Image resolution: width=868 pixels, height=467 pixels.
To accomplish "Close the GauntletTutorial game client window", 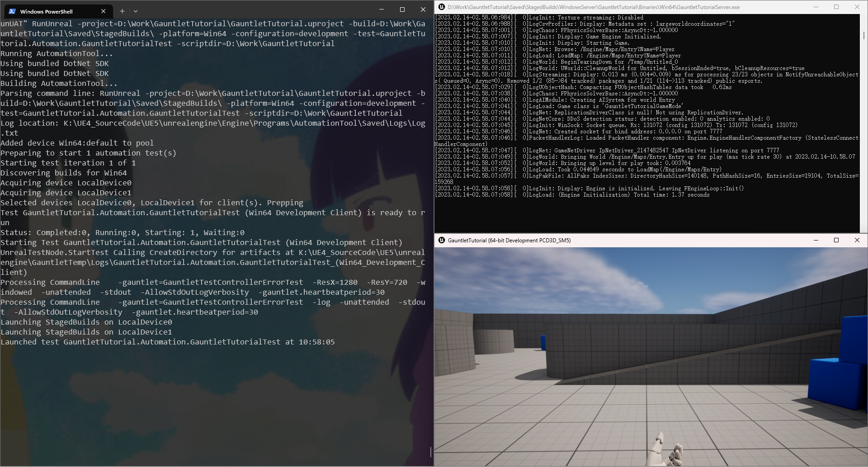I will (857, 240).
